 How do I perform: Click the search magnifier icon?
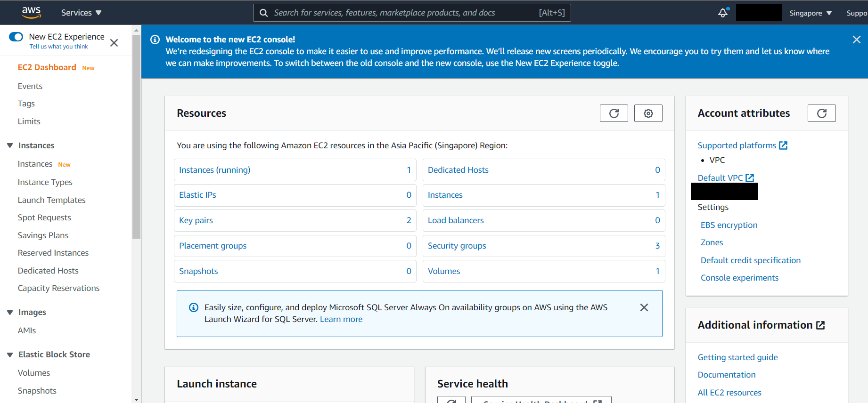(x=264, y=13)
